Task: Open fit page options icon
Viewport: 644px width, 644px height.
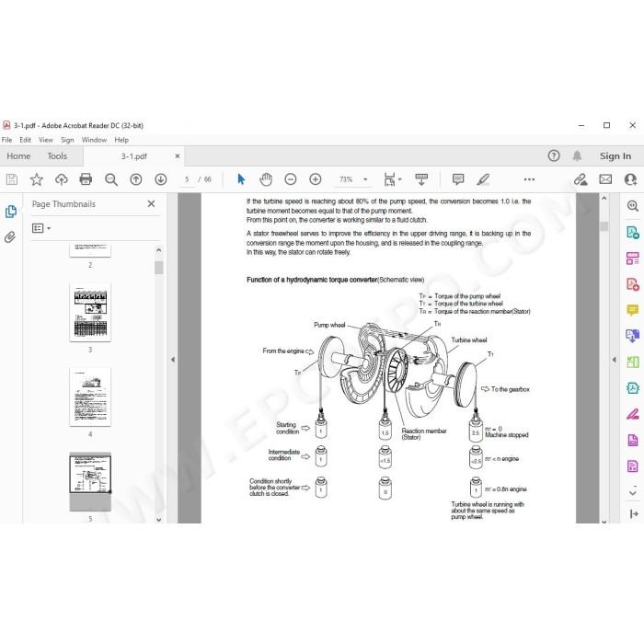Action: click(x=392, y=179)
